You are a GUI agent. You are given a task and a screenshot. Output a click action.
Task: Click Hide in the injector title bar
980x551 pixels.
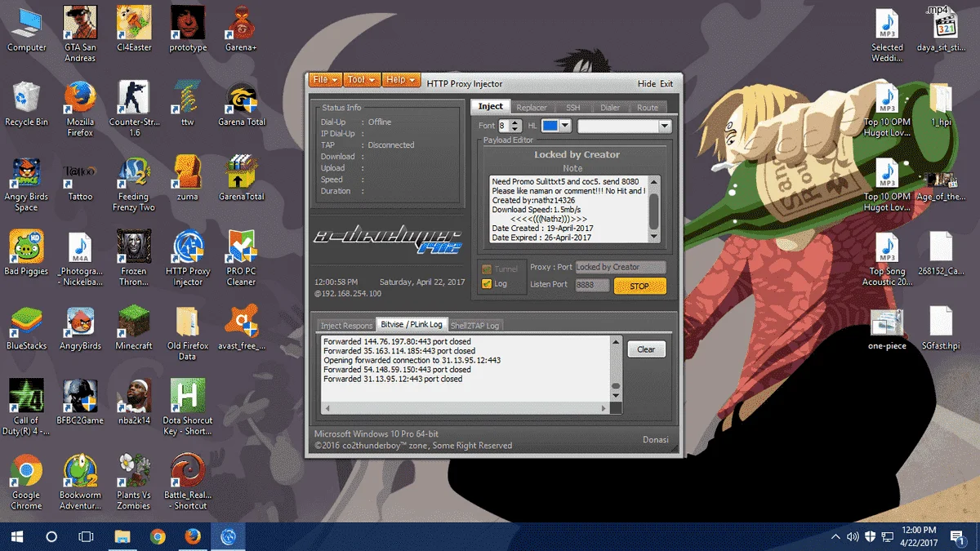point(647,83)
